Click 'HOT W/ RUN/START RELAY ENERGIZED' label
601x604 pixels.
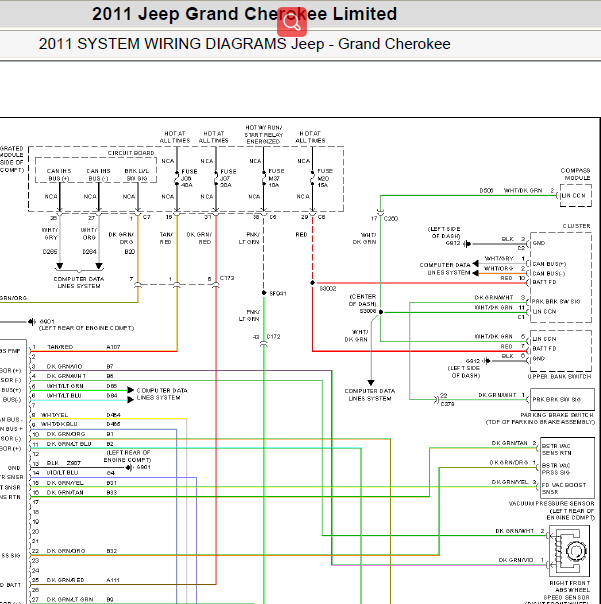(x=264, y=134)
